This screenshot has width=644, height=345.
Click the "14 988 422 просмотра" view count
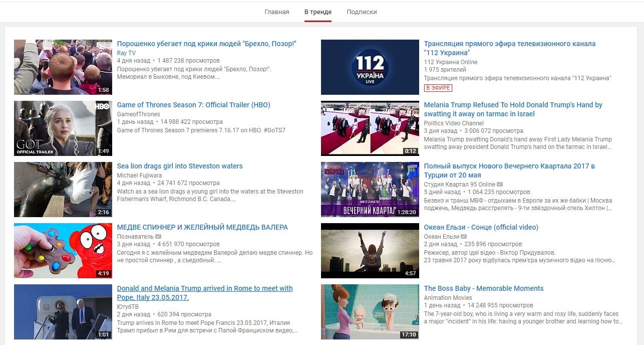tap(191, 122)
